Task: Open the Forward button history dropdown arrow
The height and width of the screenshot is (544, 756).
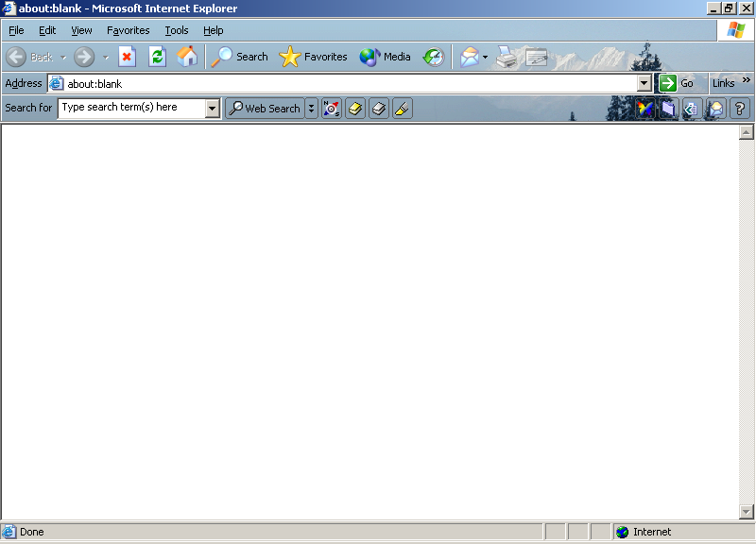Action: (x=106, y=58)
